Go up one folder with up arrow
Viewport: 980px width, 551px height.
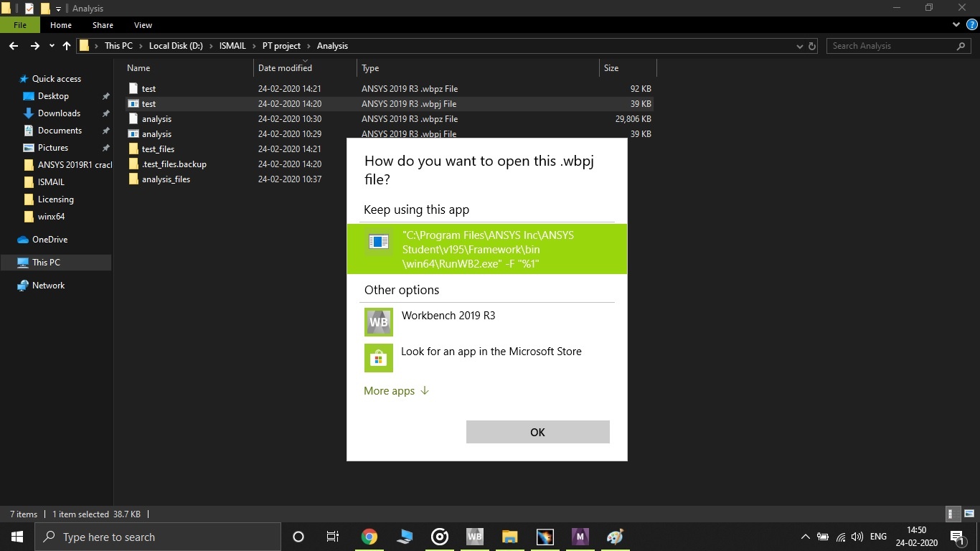(67, 46)
